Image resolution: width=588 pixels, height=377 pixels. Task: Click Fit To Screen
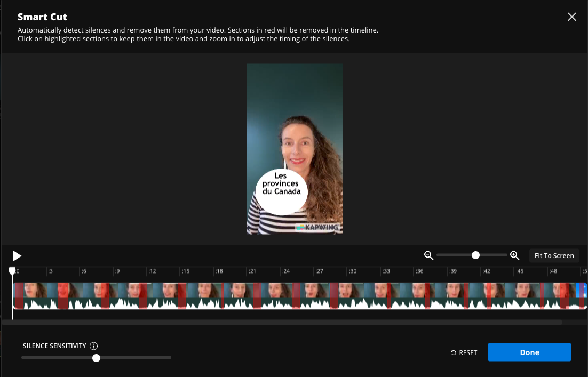[x=554, y=255]
